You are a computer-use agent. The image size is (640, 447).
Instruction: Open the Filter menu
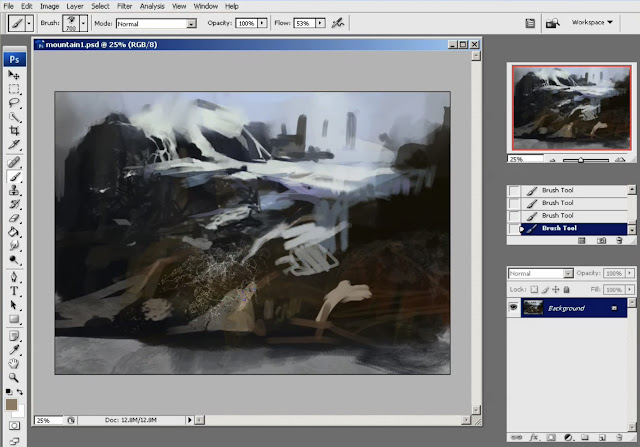tap(124, 6)
